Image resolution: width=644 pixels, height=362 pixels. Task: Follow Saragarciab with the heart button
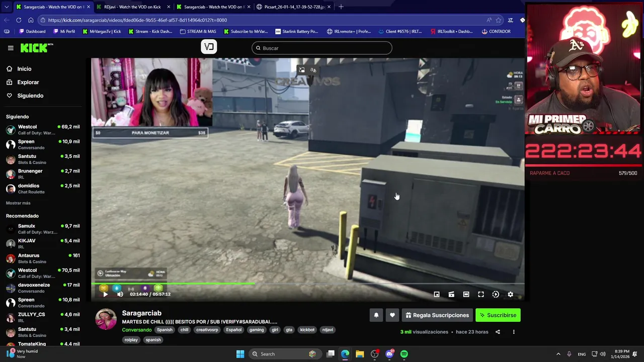coord(392,315)
